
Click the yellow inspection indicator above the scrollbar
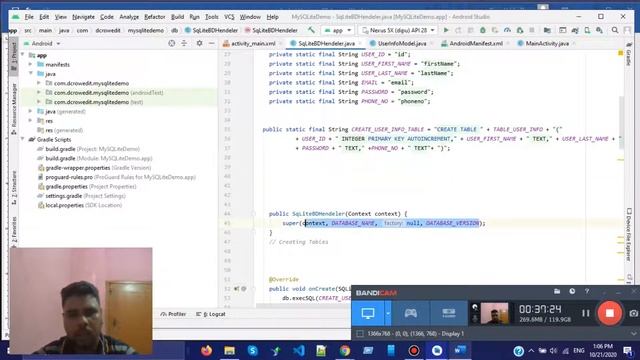point(620,53)
